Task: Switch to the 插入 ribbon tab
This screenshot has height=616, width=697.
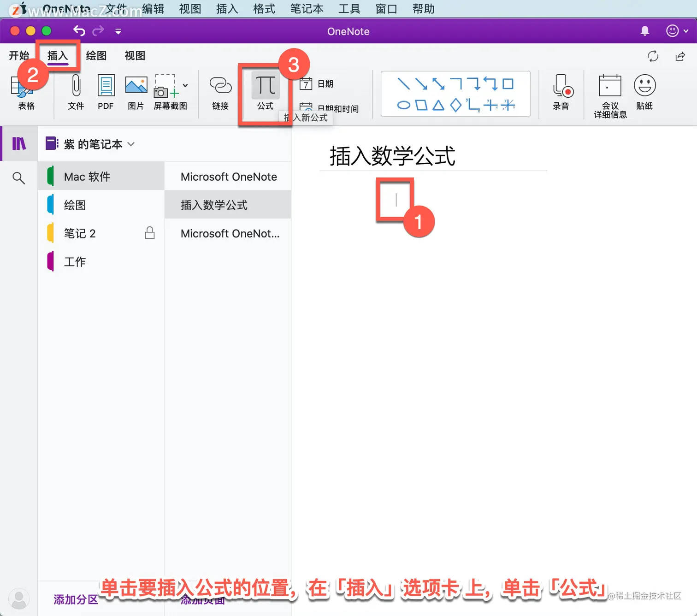Action: tap(58, 56)
